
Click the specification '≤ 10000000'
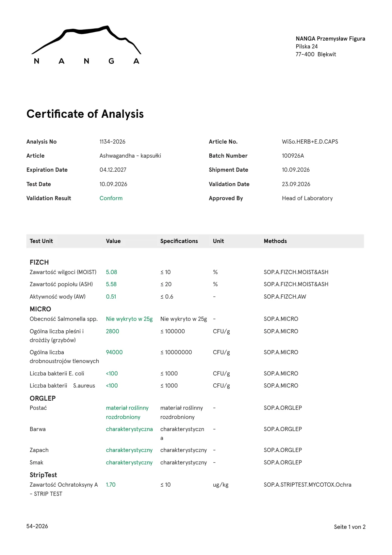[x=176, y=352]
